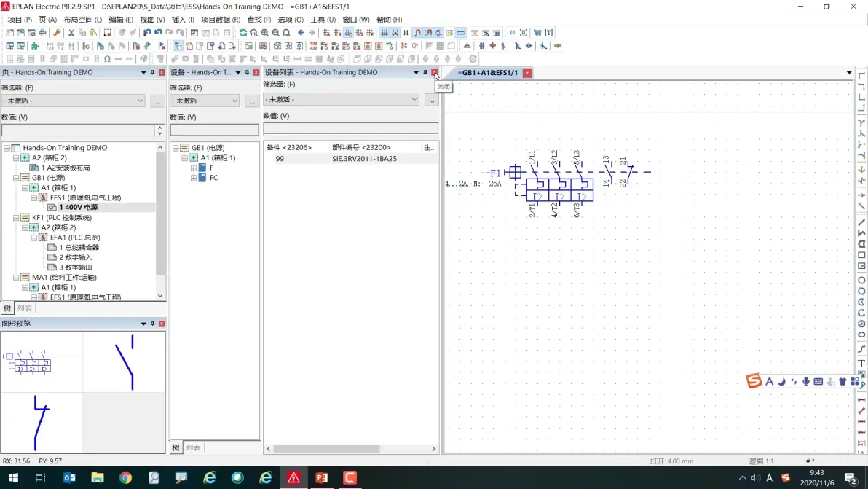Image resolution: width=868 pixels, height=489 pixels.
Task: Switch page navigator to 列表 tab
Action: [x=24, y=308]
